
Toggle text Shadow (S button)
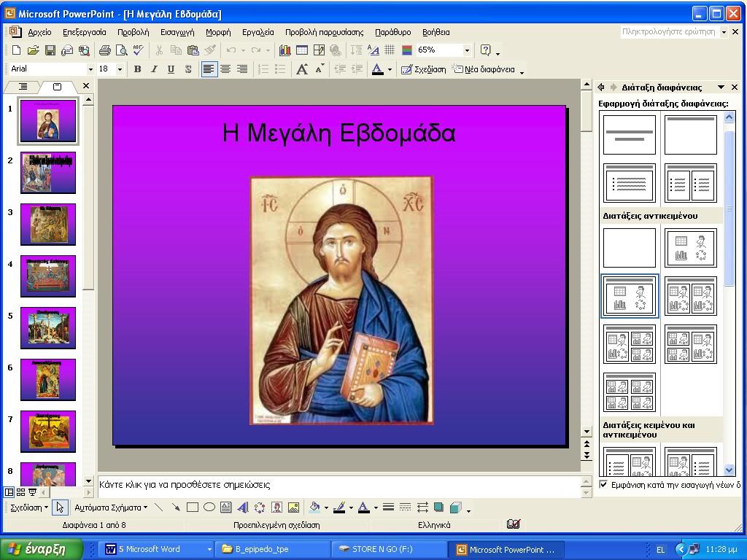point(188,69)
